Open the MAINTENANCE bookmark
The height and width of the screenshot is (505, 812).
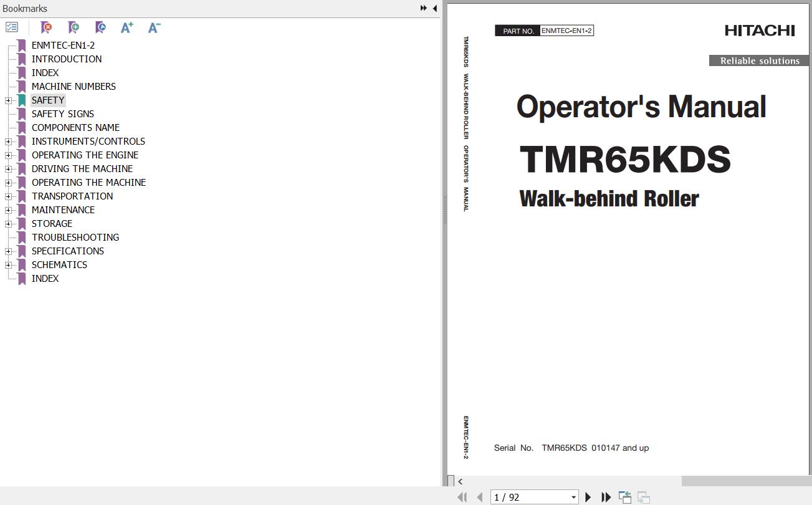[63, 210]
